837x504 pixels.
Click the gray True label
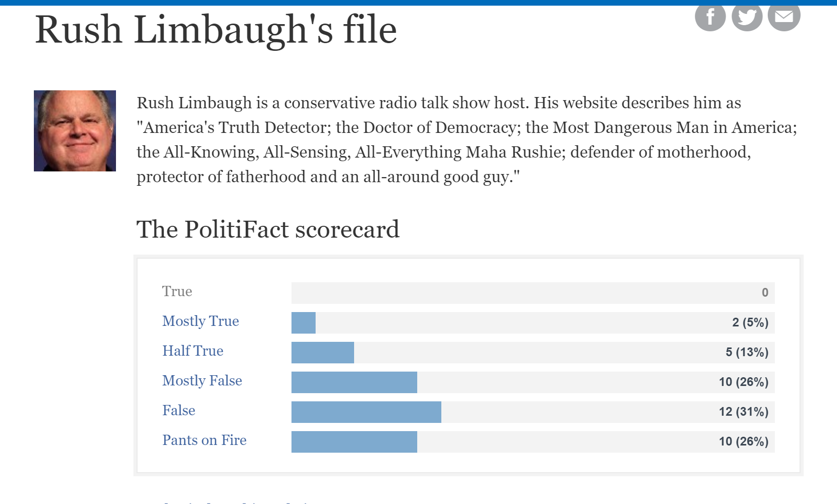[x=177, y=292]
